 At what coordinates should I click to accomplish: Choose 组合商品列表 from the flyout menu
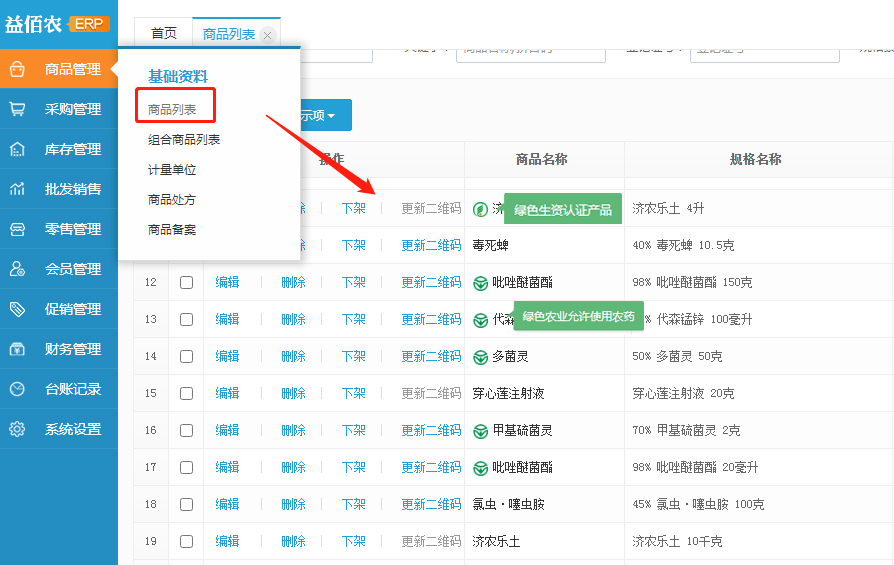[x=184, y=140]
